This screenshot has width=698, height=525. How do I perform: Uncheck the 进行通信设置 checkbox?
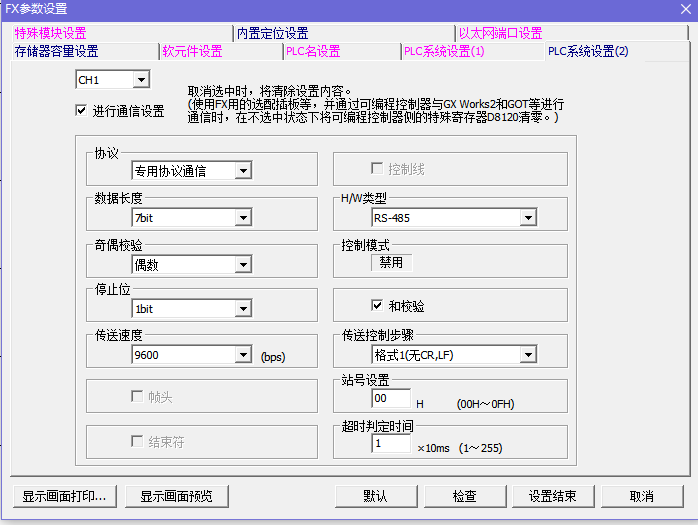82,111
